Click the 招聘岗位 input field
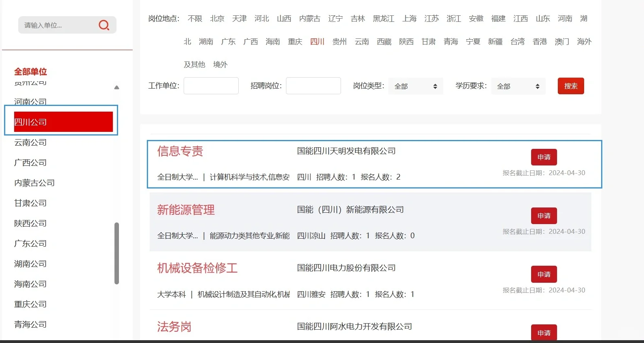Image resolution: width=644 pixels, height=343 pixels. [314, 86]
